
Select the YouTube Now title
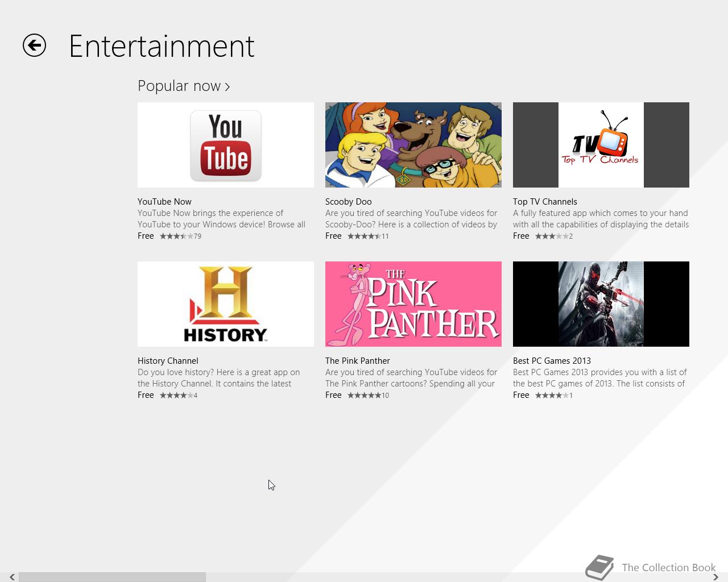click(164, 202)
